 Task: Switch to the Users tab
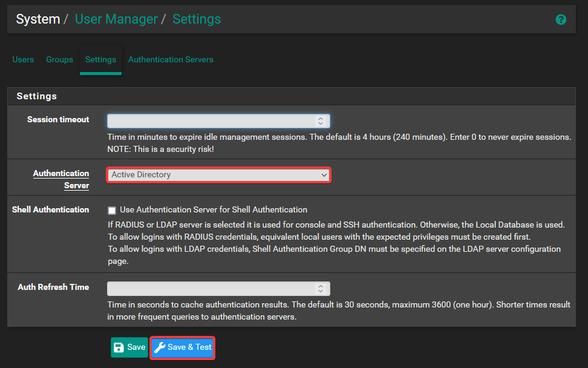23,59
